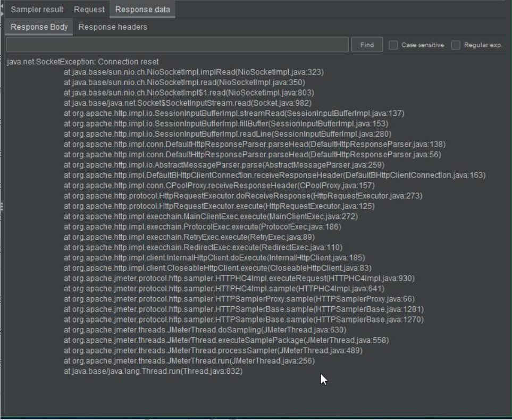Select the Response data tab
Screen dimensions: 512x420
tap(142, 10)
